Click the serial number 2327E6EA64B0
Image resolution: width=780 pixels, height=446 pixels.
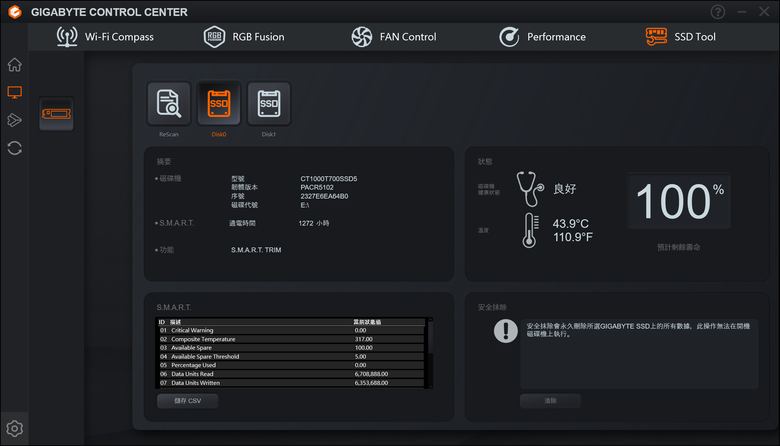click(x=324, y=196)
